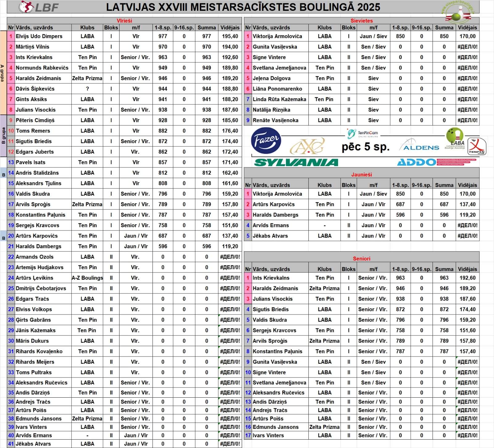
Task: Select Jēkabs Atvars in the Vīrieši table
Action: (43, 444)
